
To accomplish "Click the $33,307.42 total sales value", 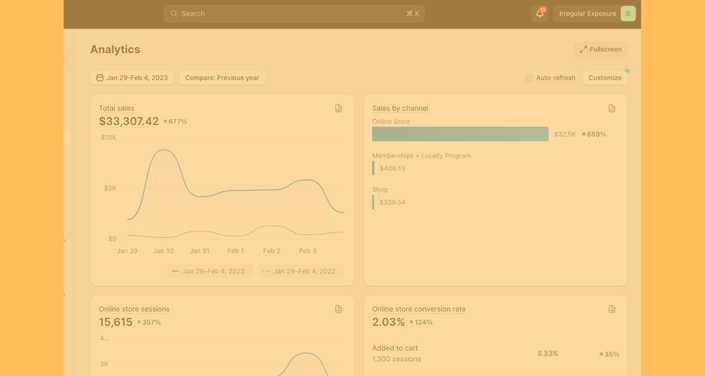I will point(129,121).
